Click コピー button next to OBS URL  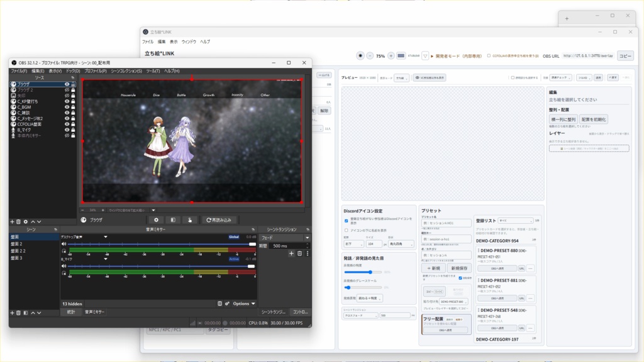tap(626, 56)
